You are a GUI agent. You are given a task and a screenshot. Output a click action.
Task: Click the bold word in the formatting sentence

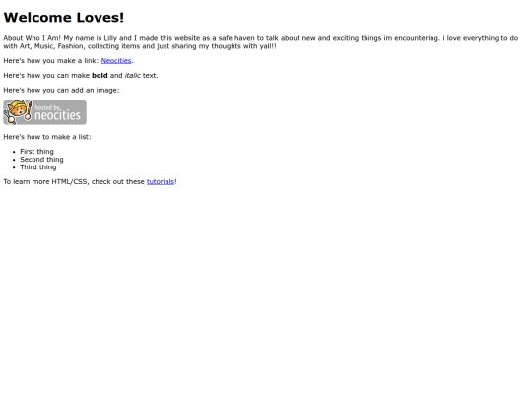[x=100, y=75]
